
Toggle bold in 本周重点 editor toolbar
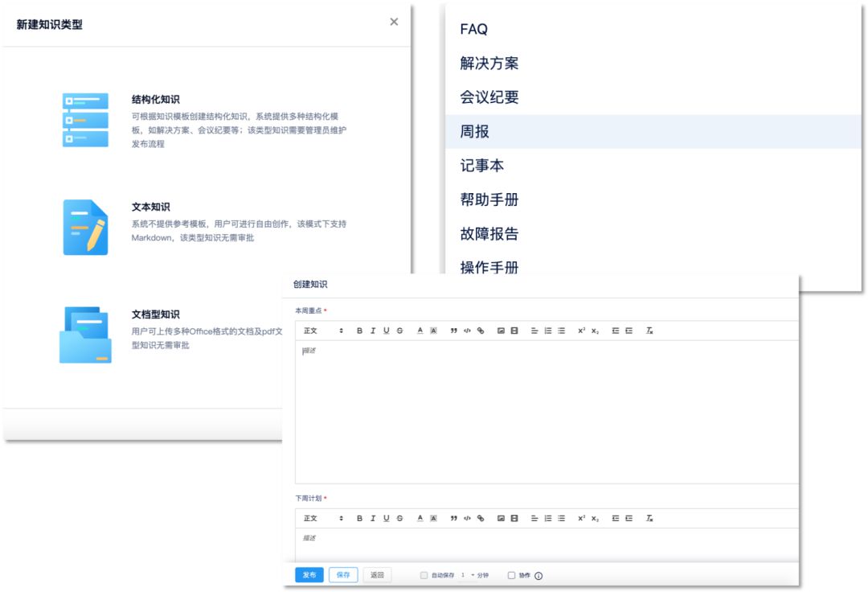pyautogui.click(x=360, y=331)
